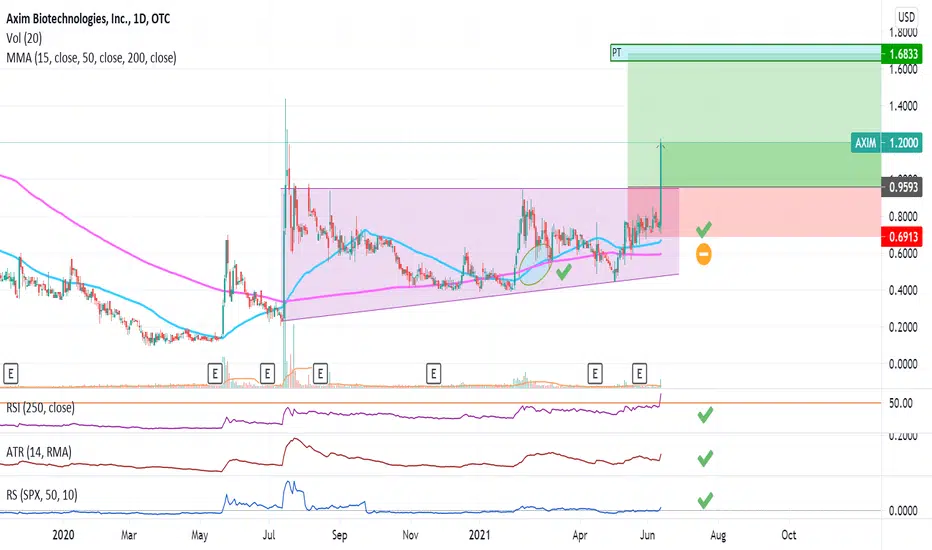Click the 1.2000 current price tag
This screenshot has height=550, width=932.
903,143
